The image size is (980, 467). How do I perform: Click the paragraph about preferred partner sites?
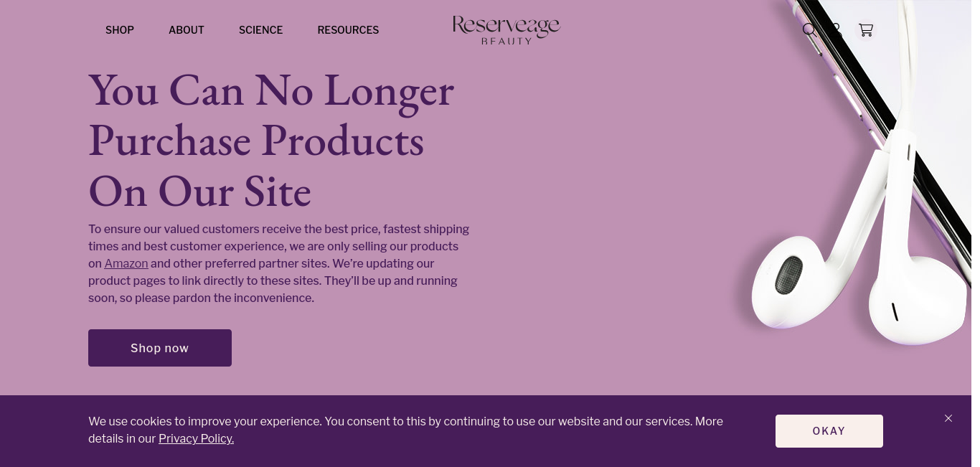(279, 263)
